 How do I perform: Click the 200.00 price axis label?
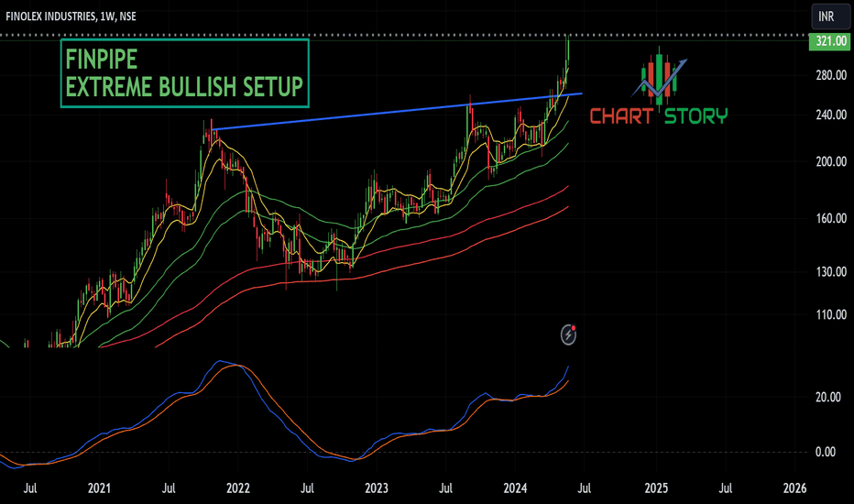click(x=831, y=162)
